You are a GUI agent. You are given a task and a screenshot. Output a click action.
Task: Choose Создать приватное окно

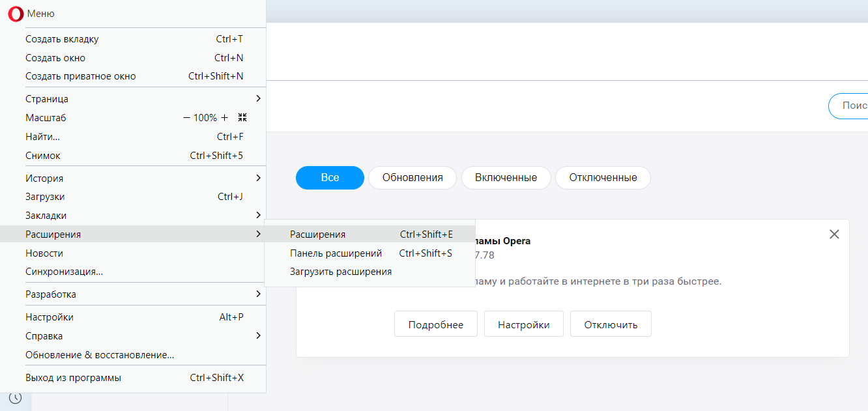coord(133,76)
